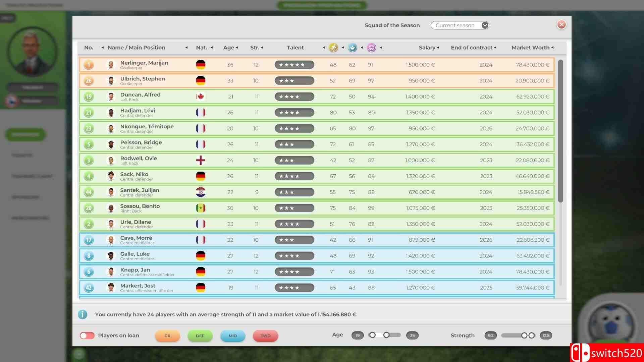Sort by Market Worth column arrow

click(x=552, y=48)
